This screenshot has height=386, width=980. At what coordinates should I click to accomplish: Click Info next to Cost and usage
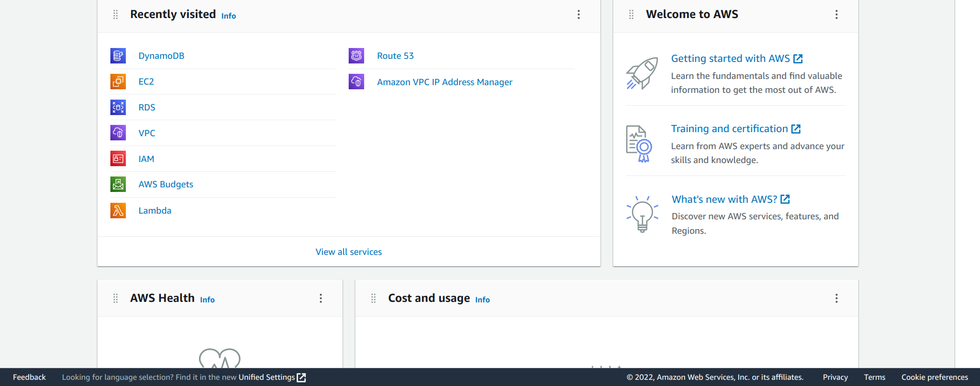pos(483,300)
